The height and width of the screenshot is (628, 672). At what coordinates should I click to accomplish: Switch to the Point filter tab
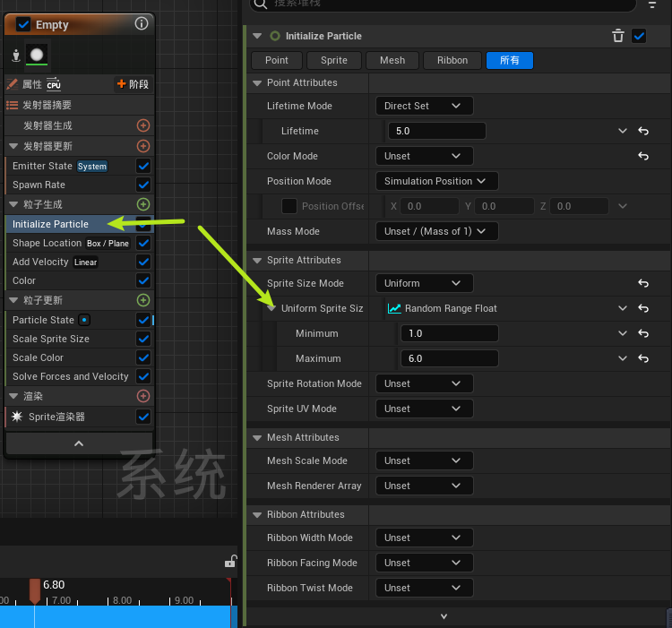click(277, 60)
